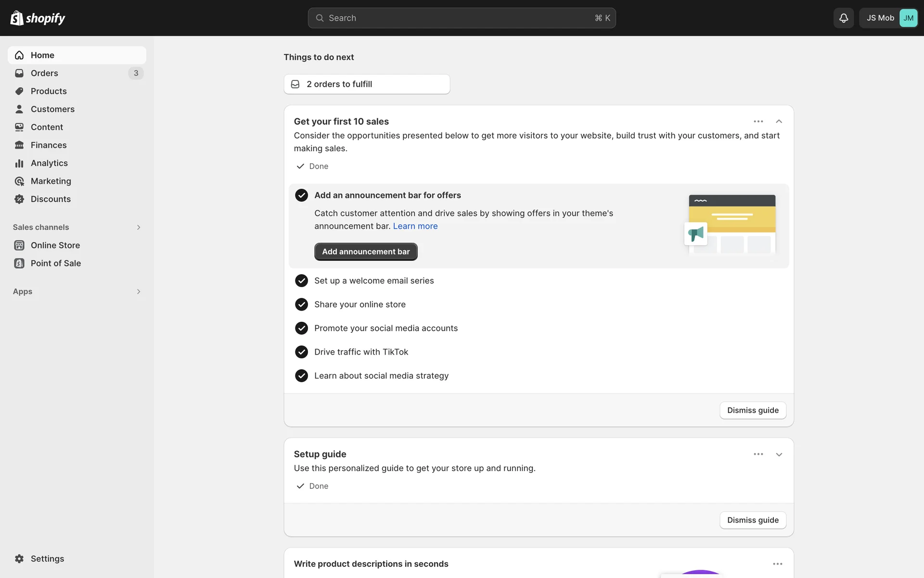Expand the Sales channels section
This screenshot has height=578, width=924.
[138, 227]
